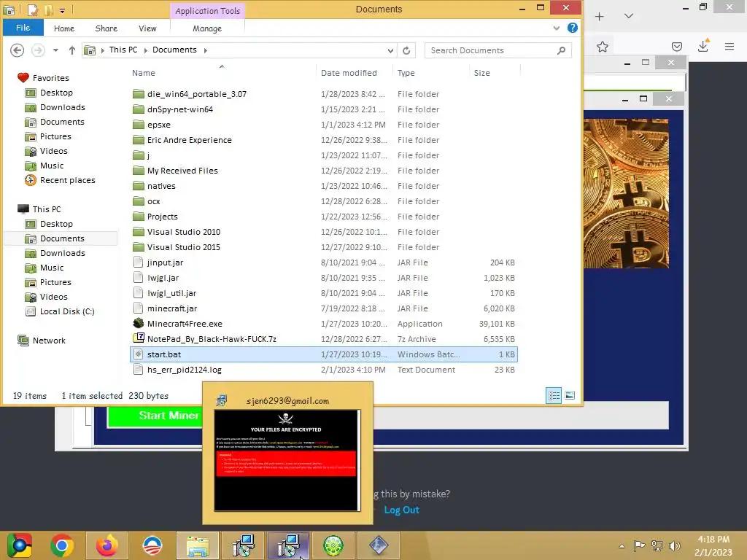Open File Explorer taskbar button
The image size is (747, 560).
click(x=198, y=545)
